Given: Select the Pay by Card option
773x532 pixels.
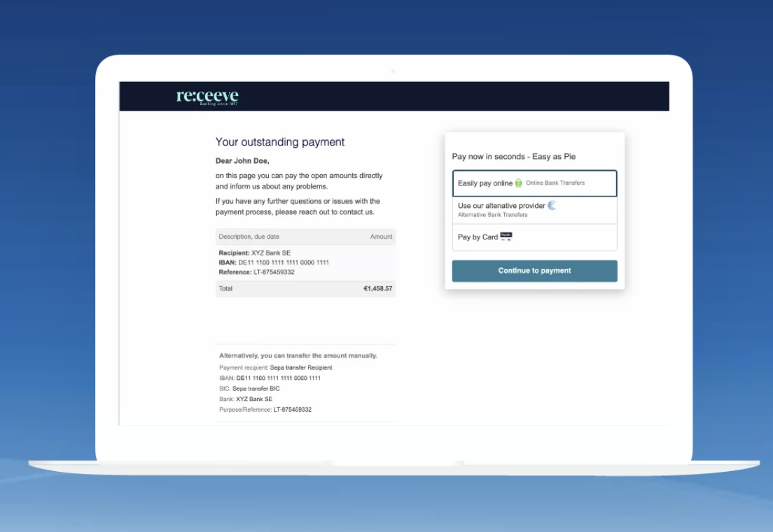Looking at the screenshot, I should click(534, 237).
